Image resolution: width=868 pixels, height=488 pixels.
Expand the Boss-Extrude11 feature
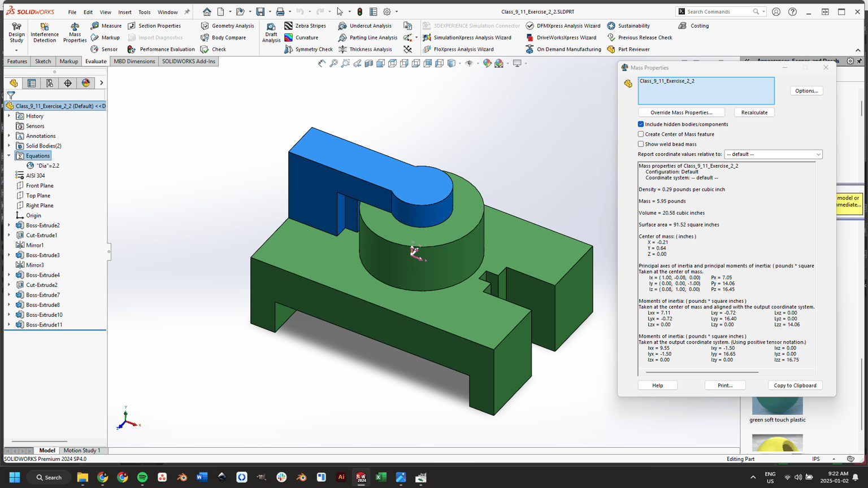pos(9,325)
